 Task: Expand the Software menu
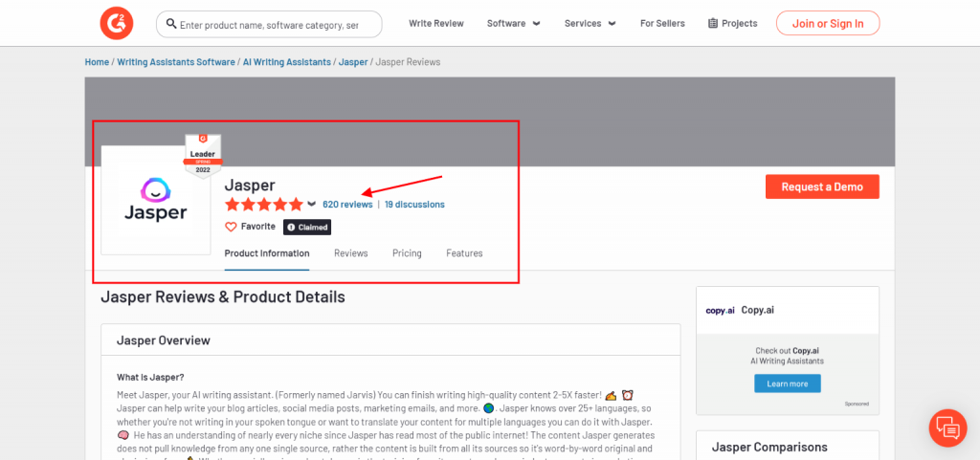pos(514,23)
